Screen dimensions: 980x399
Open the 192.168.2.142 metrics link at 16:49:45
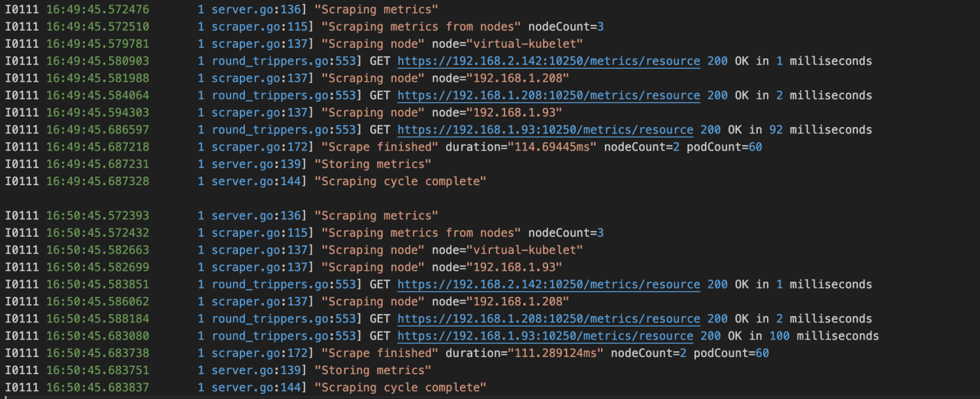pos(548,61)
